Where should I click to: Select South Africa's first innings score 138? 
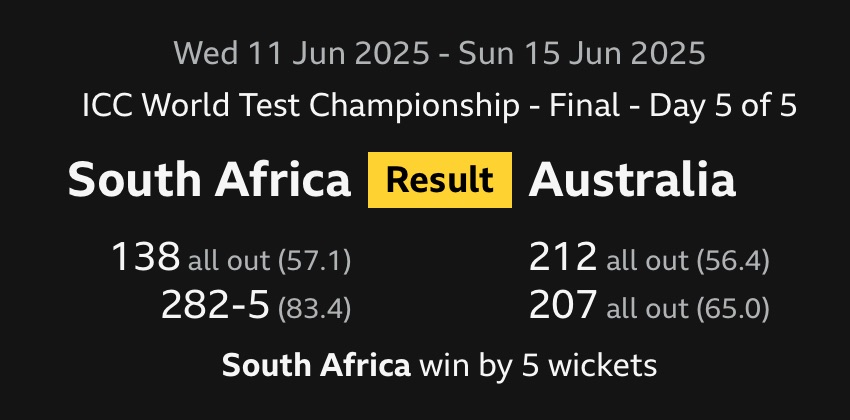click(147, 258)
